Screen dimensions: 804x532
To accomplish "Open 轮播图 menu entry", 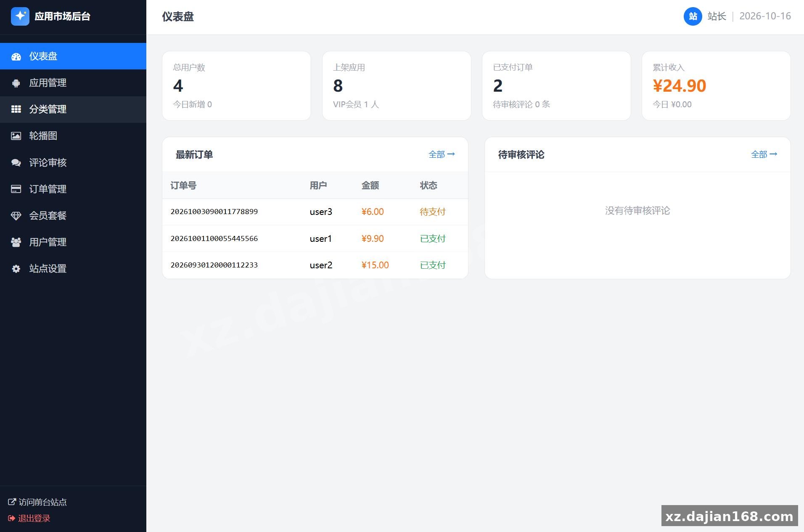I will click(73, 136).
